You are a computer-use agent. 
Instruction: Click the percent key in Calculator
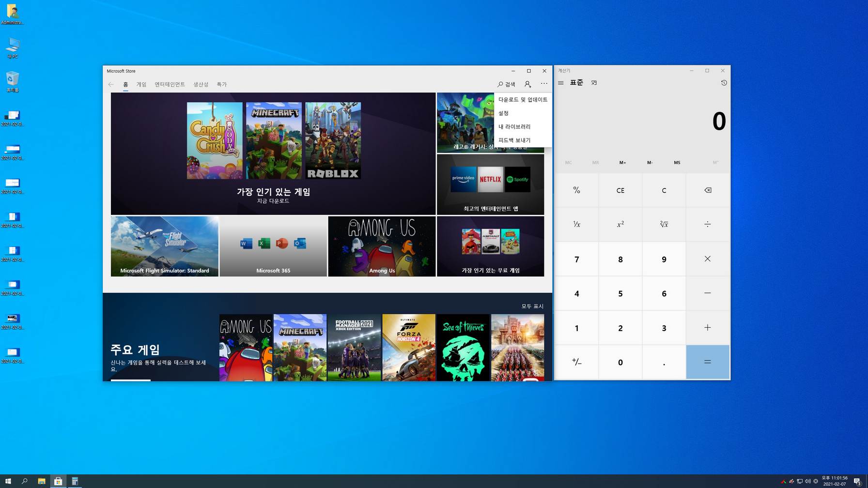click(576, 190)
